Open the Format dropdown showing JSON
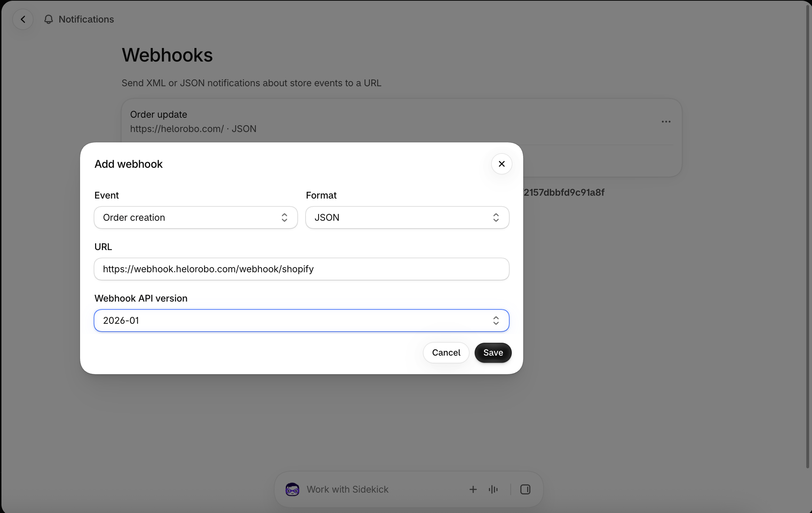 pyautogui.click(x=407, y=218)
